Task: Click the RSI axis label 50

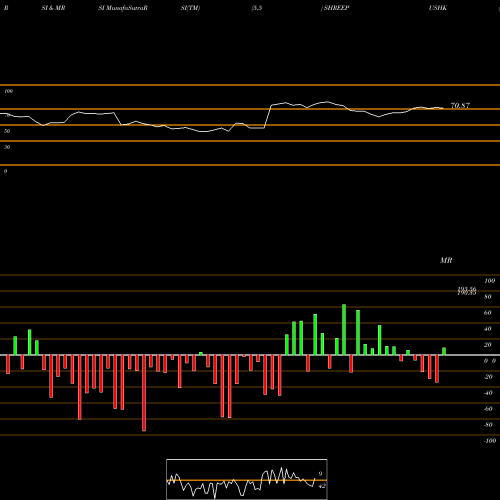Action: (7, 131)
